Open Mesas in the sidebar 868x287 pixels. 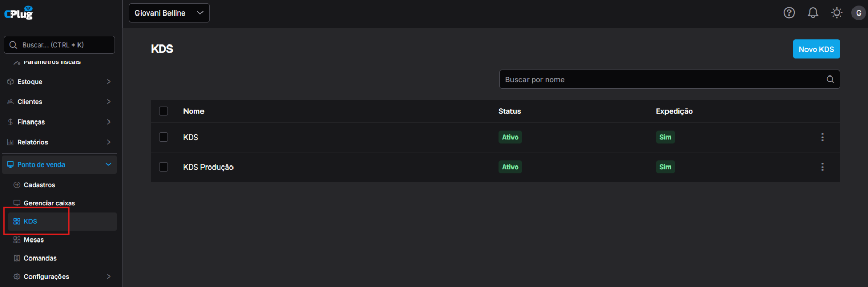34,240
